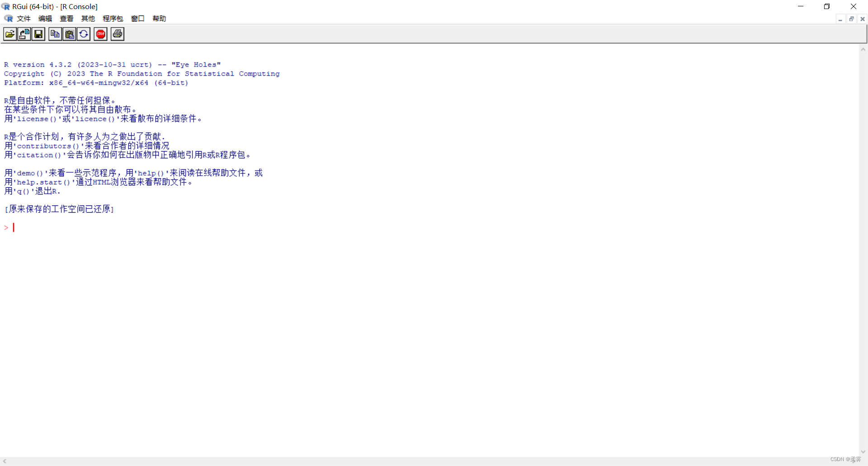Click the vertical scrollbar down arrow
Screen dimensions: 868x466
click(863, 452)
